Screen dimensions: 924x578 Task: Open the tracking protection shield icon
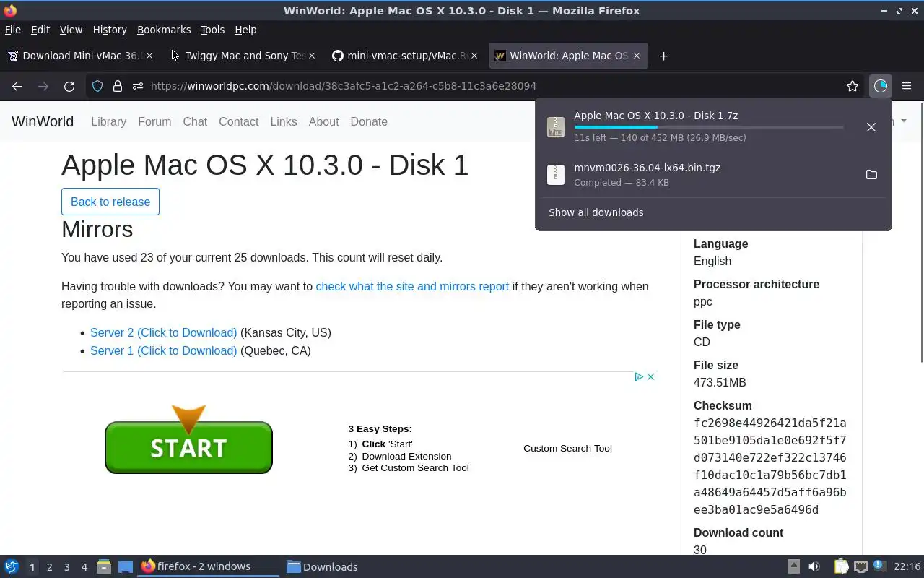(x=97, y=86)
